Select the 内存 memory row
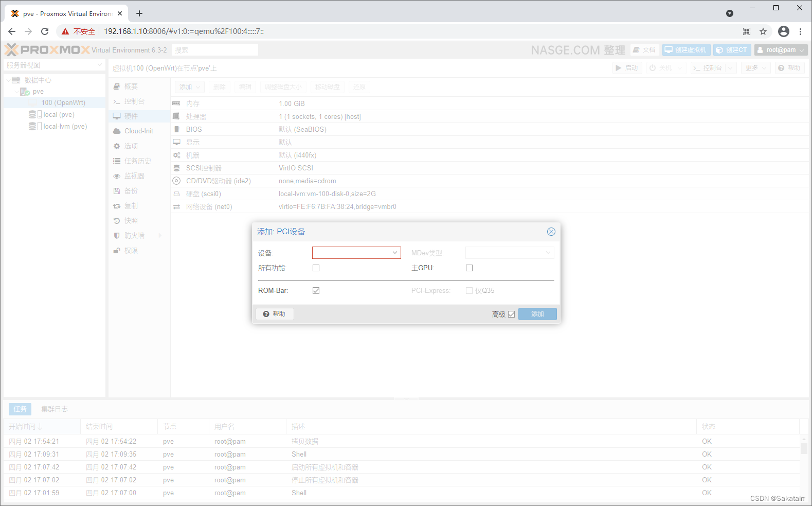Image resolution: width=812 pixels, height=506 pixels. coord(490,103)
